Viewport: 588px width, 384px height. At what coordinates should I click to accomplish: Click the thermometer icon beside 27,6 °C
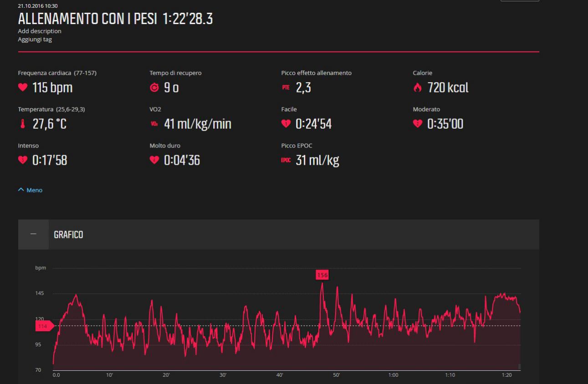(22, 124)
